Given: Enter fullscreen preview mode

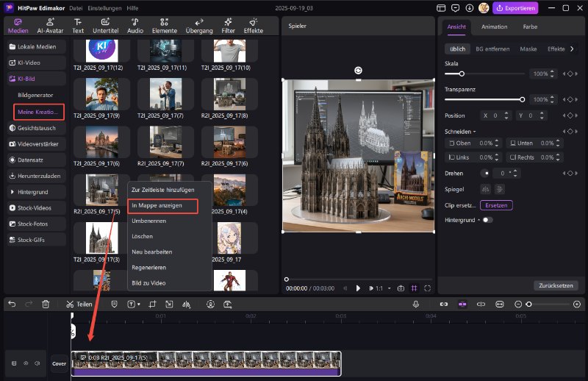Looking at the screenshot, I should 427,288.
